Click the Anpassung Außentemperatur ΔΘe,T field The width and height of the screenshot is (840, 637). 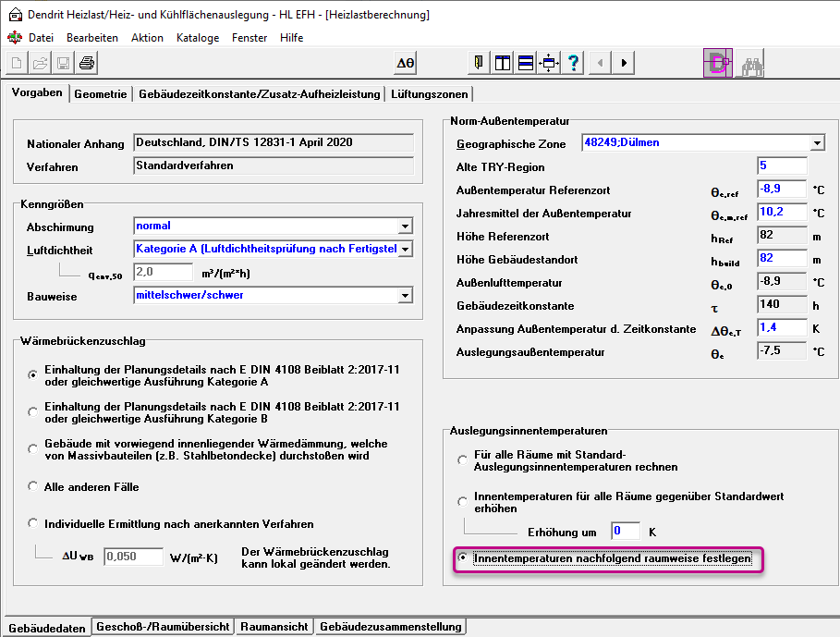tap(782, 327)
